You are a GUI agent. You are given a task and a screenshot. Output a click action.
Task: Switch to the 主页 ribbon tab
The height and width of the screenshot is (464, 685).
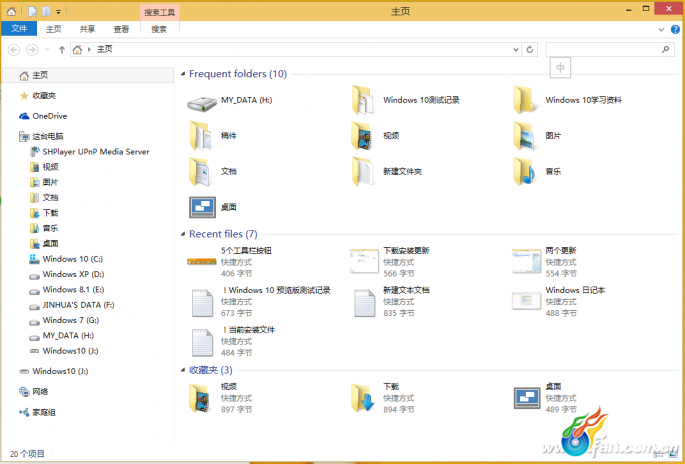[54, 29]
